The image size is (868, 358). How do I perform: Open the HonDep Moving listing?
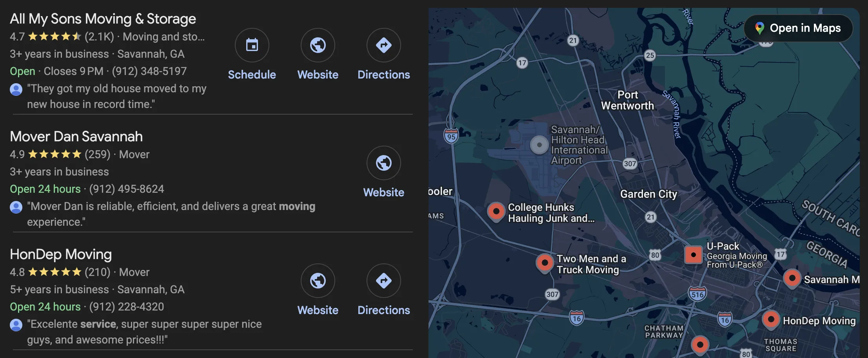pyautogui.click(x=61, y=254)
